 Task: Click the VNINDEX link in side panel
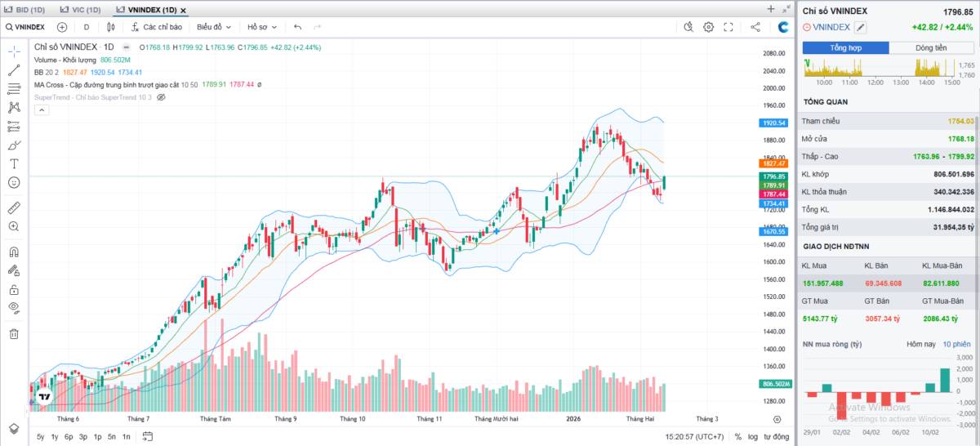[832, 27]
